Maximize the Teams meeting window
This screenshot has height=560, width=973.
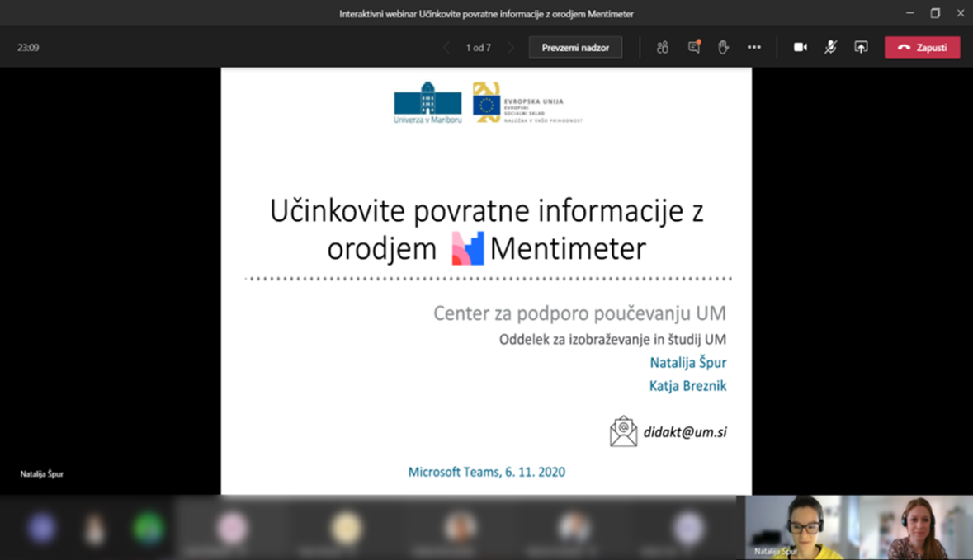[x=935, y=13]
